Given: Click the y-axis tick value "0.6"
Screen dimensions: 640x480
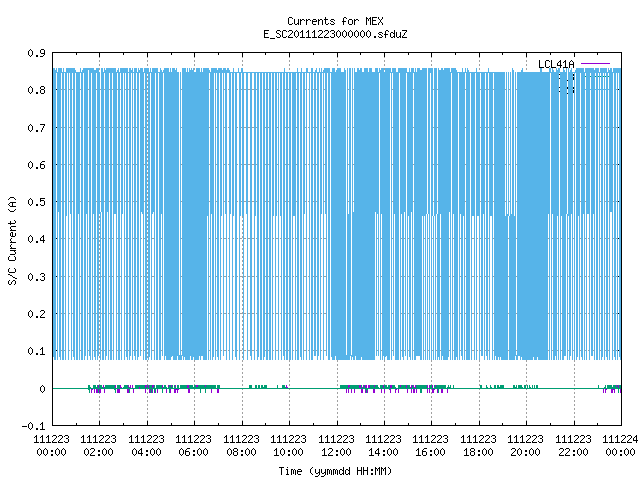Looking at the screenshot, I should tap(36, 165).
